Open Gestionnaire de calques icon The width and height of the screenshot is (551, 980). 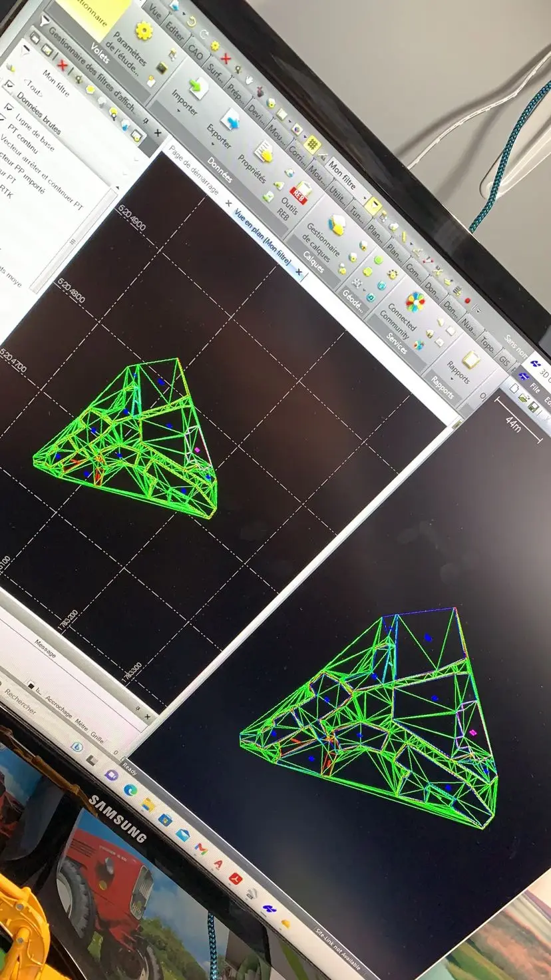pyautogui.click(x=337, y=225)
